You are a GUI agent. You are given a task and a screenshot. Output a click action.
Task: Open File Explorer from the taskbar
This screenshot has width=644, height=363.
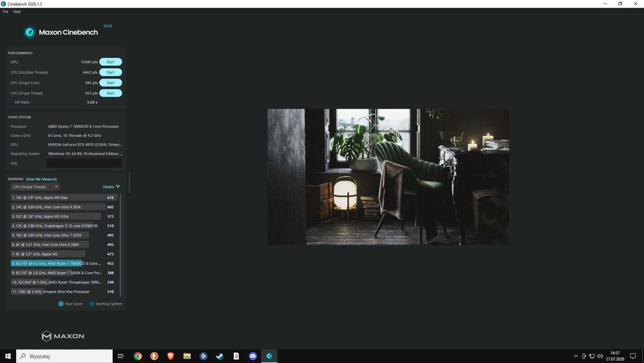click(187, 356)
